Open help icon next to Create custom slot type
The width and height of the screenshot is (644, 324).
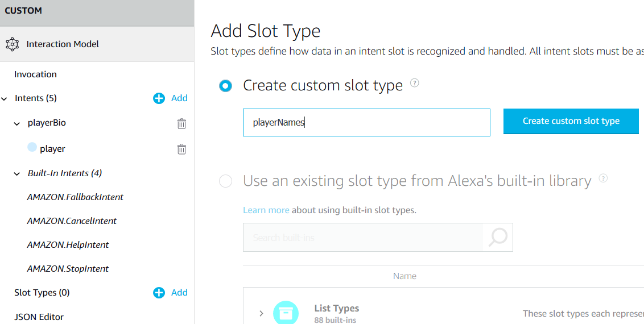coord(415,84)
